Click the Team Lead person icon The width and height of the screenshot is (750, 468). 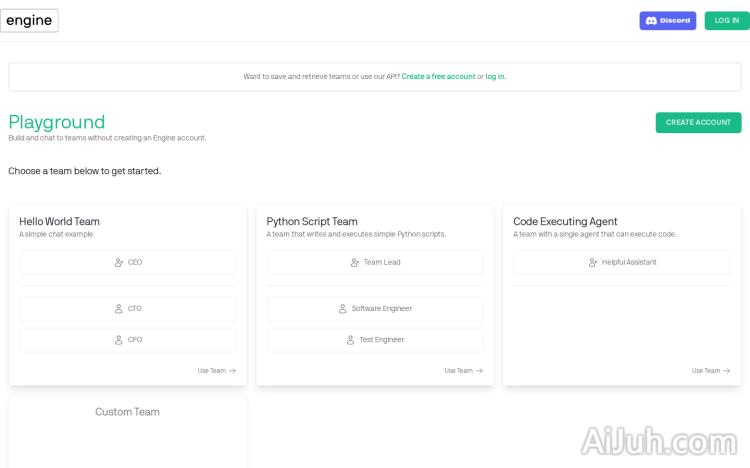pos(355,262)
